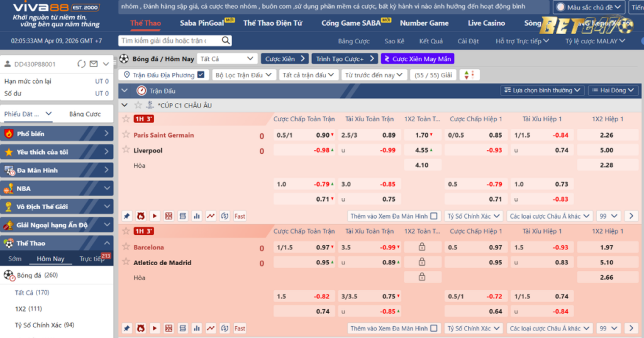
Task: Click the odds up/down arrows sort icon
Action: 469,75
